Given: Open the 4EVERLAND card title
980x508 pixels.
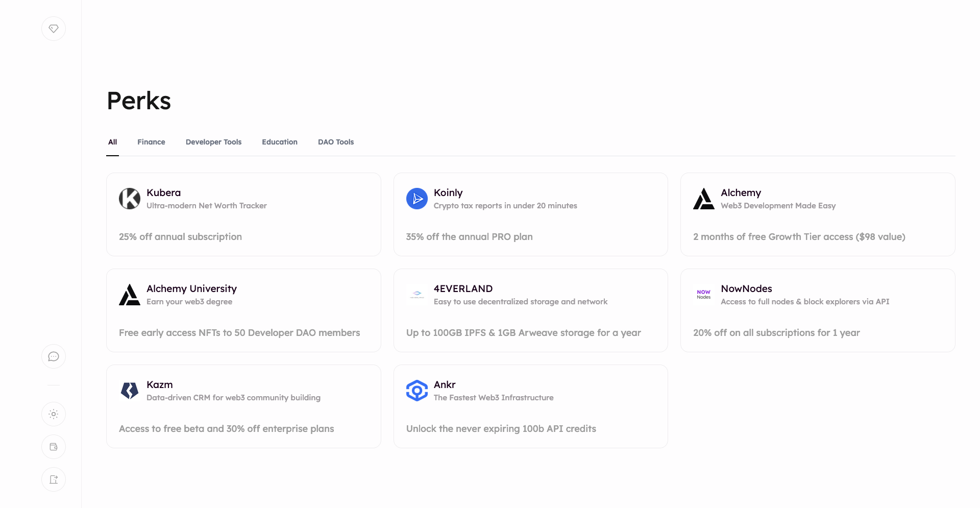Looking at the screenshot, I should tap(463, 288).
